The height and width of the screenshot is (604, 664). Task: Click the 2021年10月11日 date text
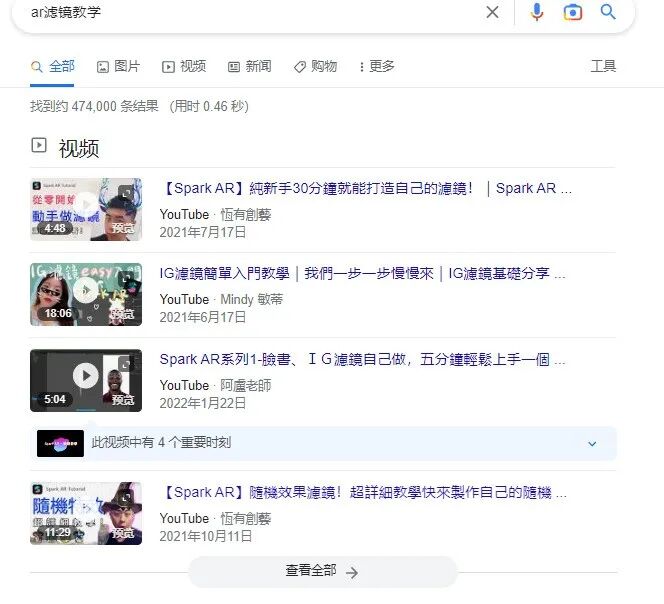(x=206, y=536)
